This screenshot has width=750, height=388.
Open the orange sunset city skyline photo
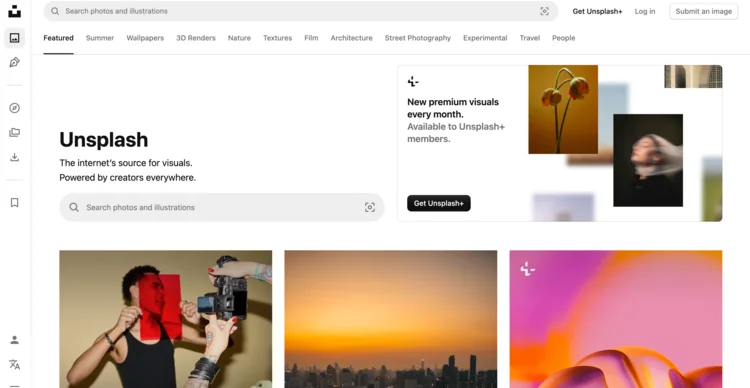[391, 319]
